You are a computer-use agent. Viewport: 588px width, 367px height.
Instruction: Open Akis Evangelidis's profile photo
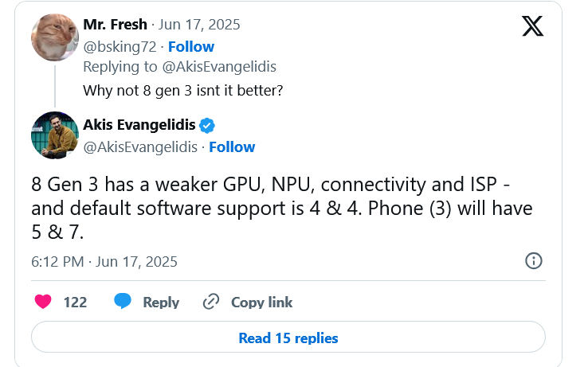coord(54,135)
